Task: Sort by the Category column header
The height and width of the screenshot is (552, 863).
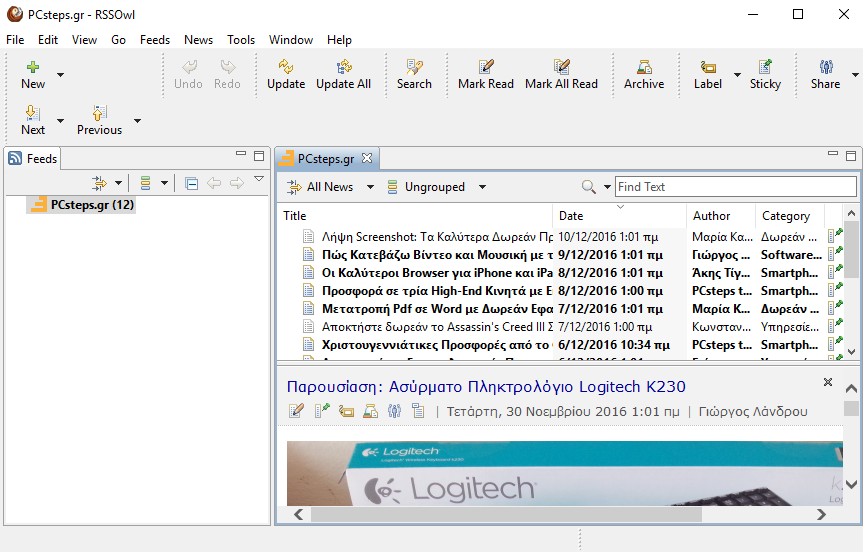Action: point(789,216)
